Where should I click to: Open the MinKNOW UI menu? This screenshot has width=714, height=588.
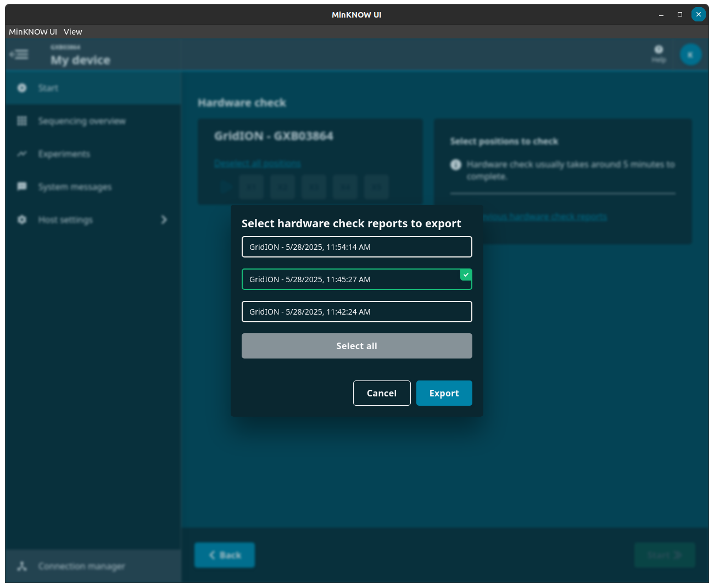(33, 32)
